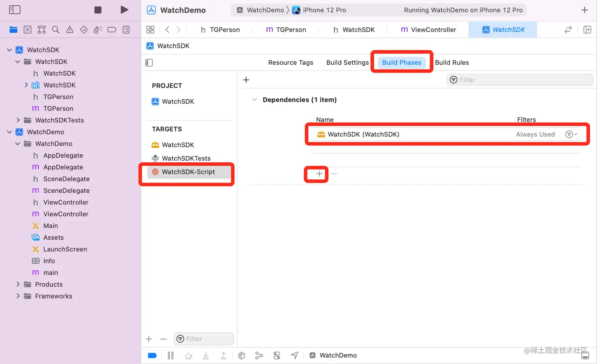Screen dimensions: 597x364
Task: Remove the selected dependency with minus
Action: (x=334, y=174)
